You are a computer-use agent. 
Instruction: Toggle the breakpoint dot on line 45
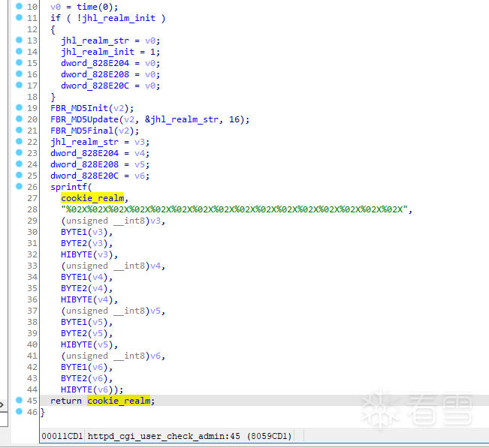coord(19,400)
